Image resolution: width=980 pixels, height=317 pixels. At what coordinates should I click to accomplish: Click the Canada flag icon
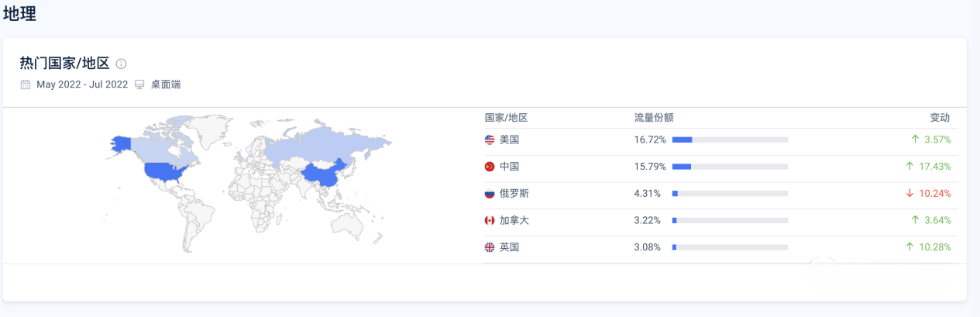pos(489,220)
